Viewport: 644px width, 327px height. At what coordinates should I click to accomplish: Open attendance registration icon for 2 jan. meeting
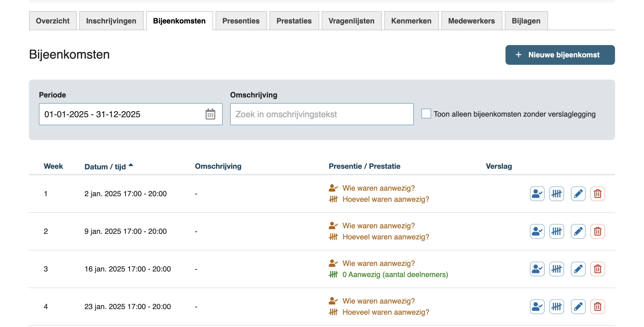537,194
